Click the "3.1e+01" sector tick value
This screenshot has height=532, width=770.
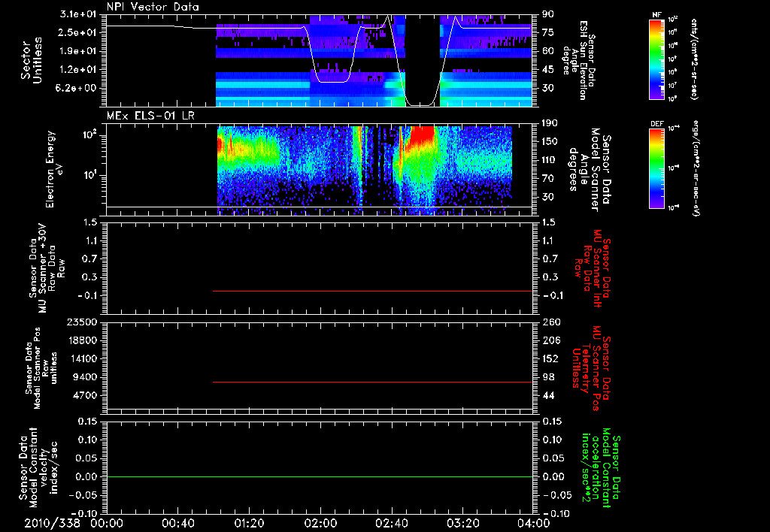tap(77, 14)
